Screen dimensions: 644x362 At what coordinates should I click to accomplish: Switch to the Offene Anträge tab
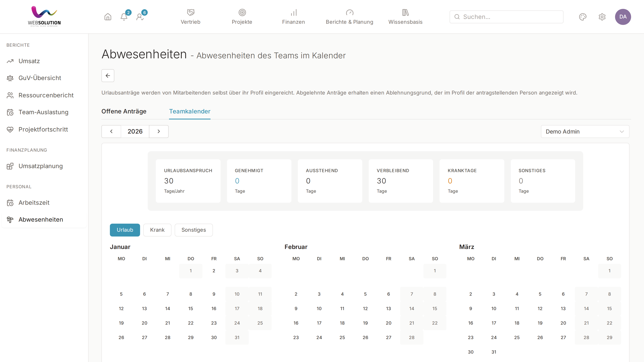click(x=124, y=111)
